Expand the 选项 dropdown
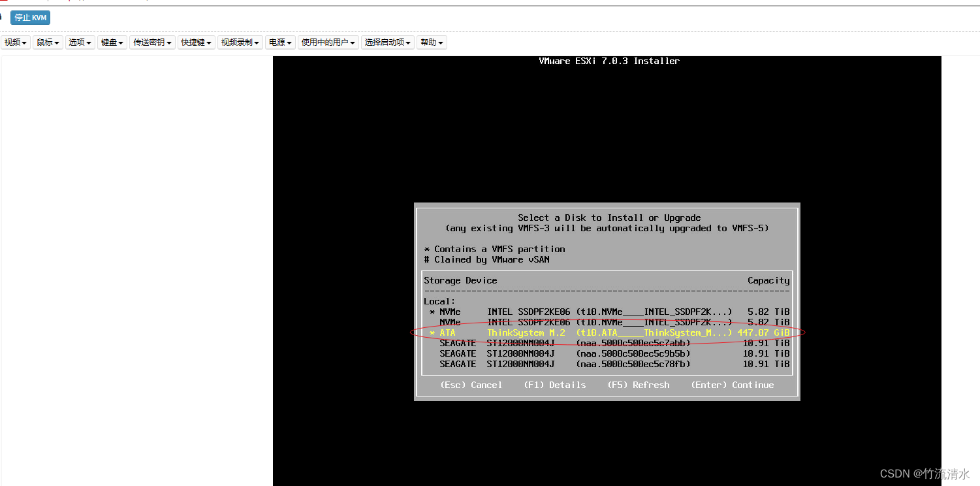The width and height of the screenshot is (980, 486). tap(80, 42)
